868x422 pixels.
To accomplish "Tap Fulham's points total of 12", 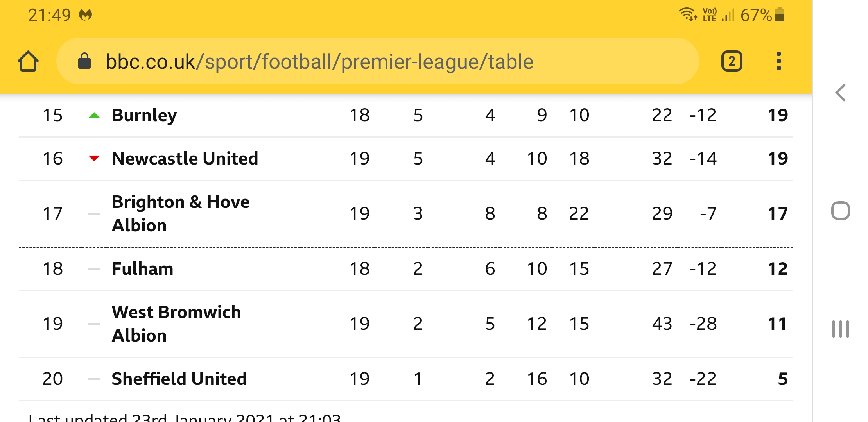I will pos(778,268).
